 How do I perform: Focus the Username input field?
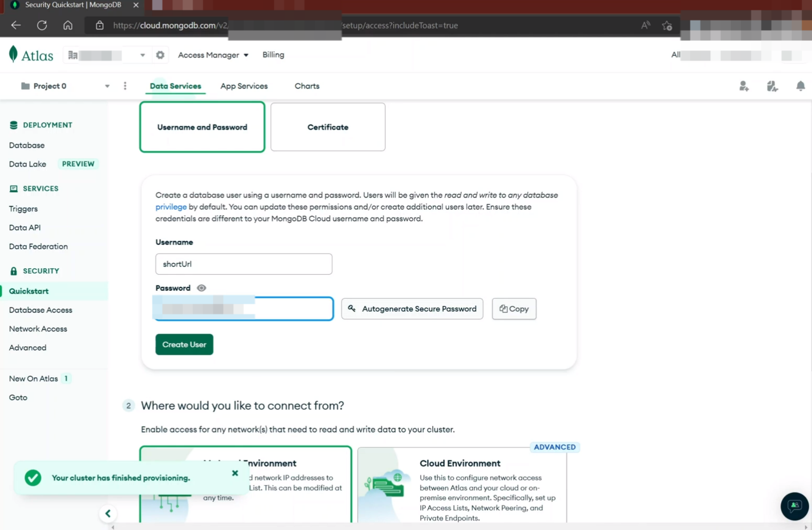coord(243,264)
